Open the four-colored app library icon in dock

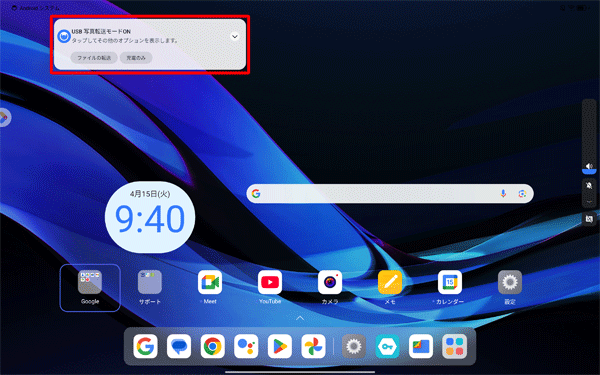click(x=454, y=346)
